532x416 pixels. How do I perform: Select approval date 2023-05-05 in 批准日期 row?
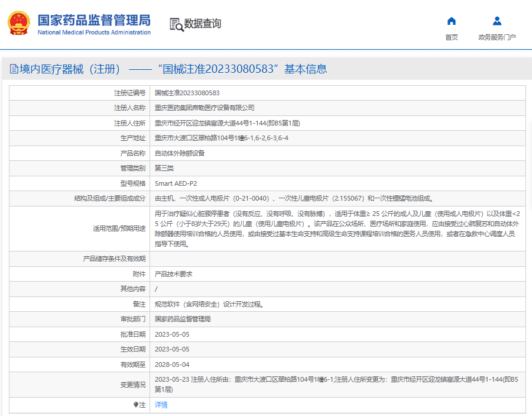172,334
